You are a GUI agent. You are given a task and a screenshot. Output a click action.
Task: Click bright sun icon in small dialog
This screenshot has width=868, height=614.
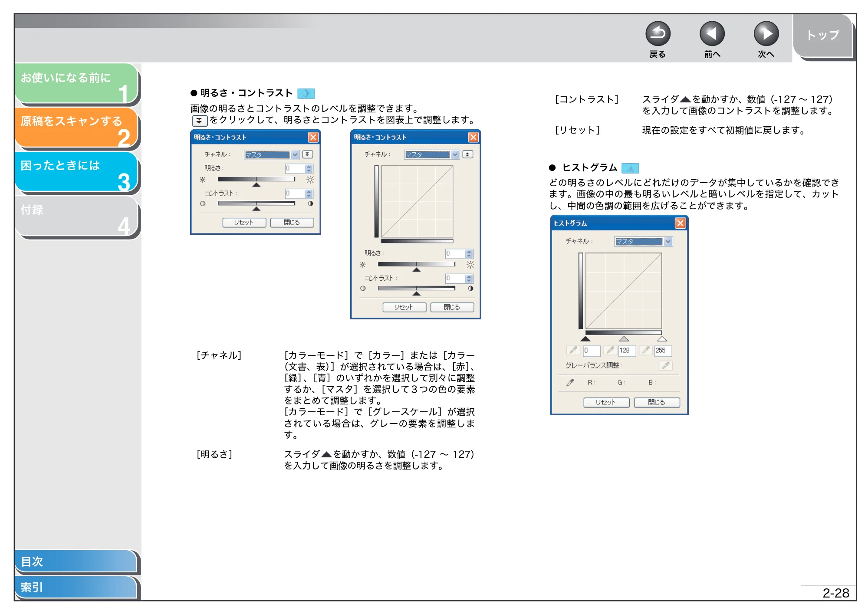coord(310,180)
